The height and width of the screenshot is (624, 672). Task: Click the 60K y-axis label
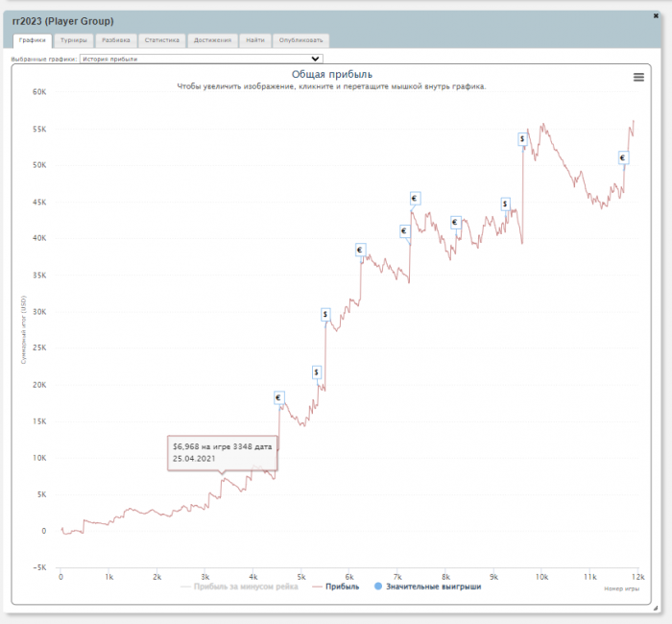[39, 92]
